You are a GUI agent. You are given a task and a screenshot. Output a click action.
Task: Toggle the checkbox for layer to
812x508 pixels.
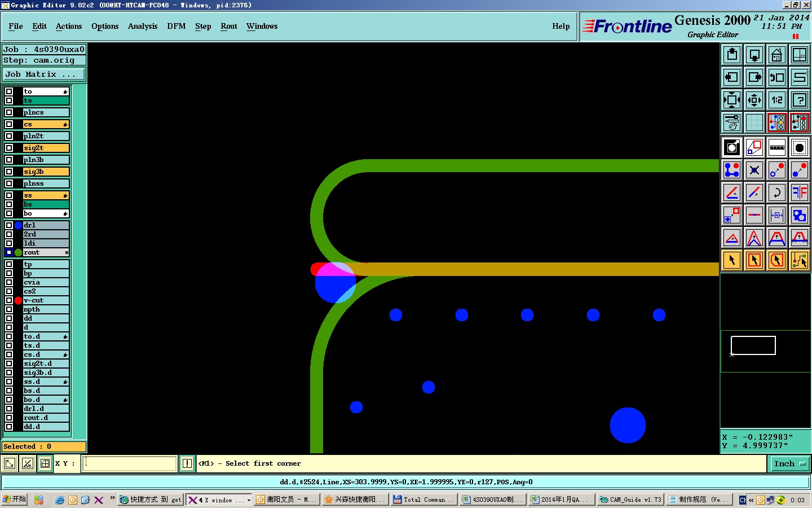pos(9,91)
